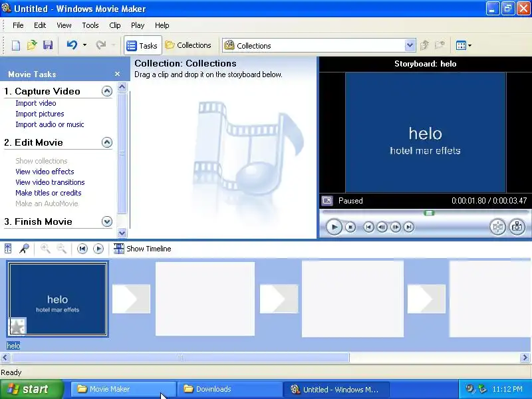Click the task pane scroll down arrow
This screenshot has height=399, width=532.
[x=122, y=233]
